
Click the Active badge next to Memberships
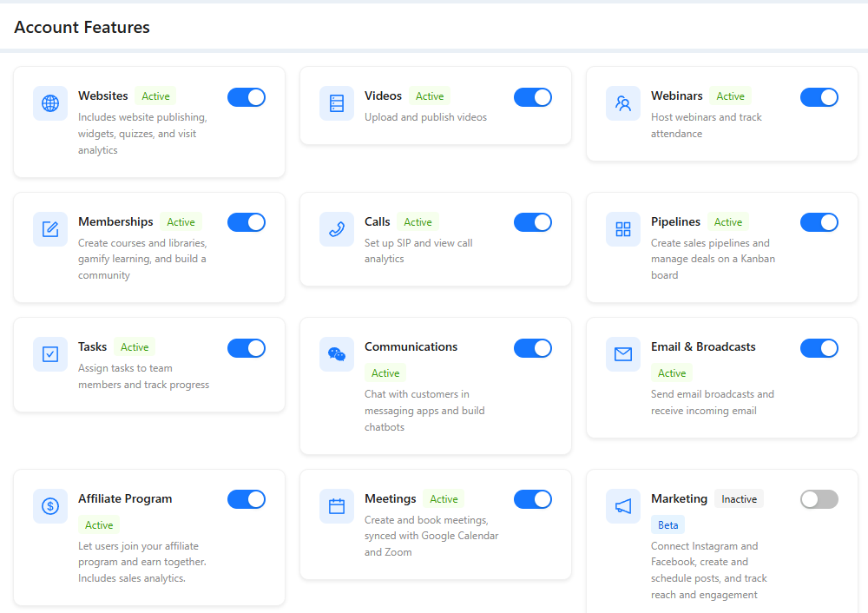181,222
